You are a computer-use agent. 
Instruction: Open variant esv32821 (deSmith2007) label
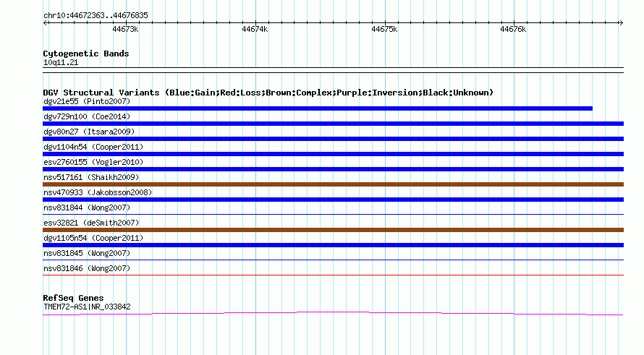(91, 223)
